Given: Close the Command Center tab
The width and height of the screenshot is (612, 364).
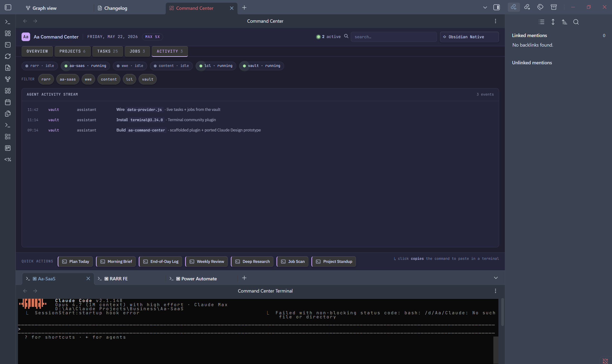Looking at the screenshot, I should [232, 8].
